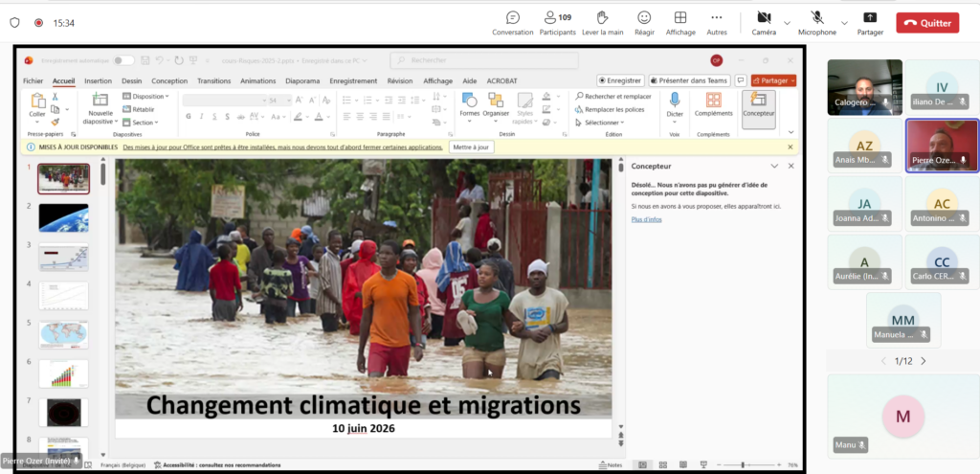Click the Formes shapes icon
980x474 pixels.
469,100
